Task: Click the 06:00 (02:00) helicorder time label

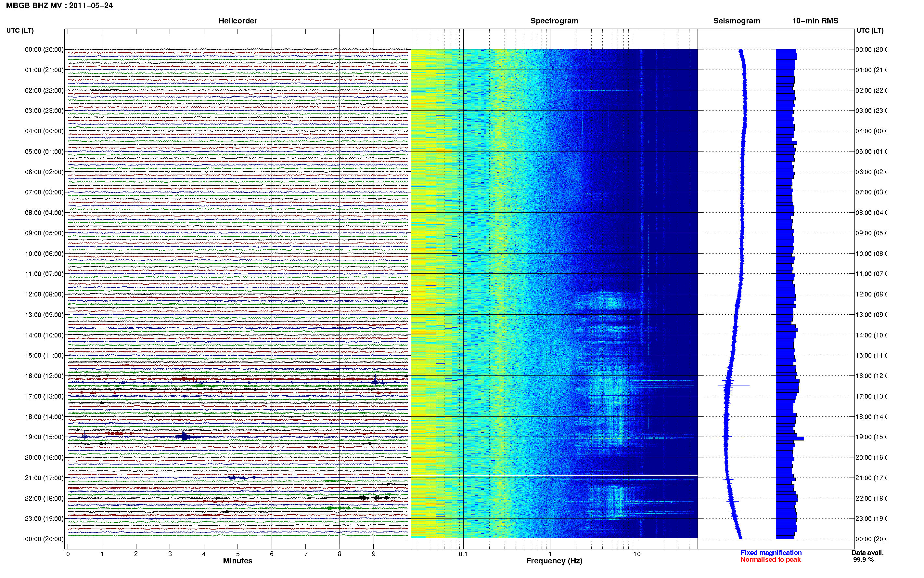Action: tap(44, 172)
